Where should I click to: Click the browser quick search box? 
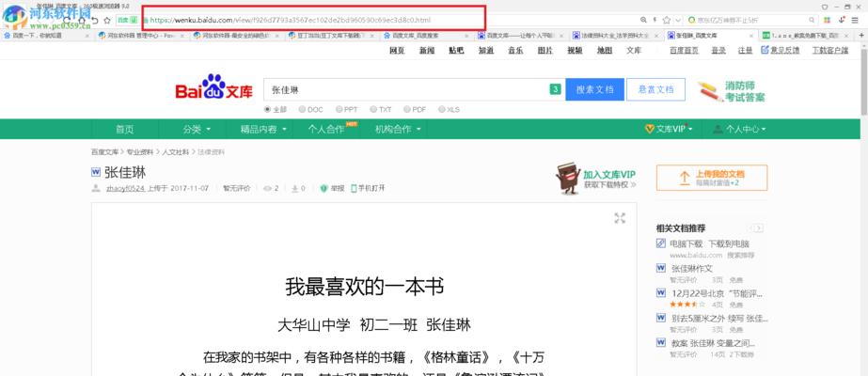coord(750,20)
